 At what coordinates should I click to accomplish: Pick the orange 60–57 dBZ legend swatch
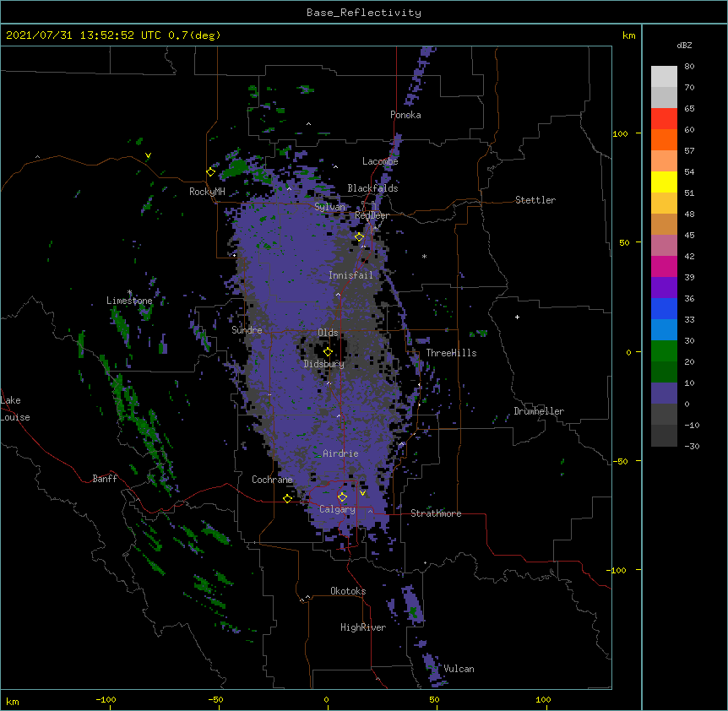664,139
